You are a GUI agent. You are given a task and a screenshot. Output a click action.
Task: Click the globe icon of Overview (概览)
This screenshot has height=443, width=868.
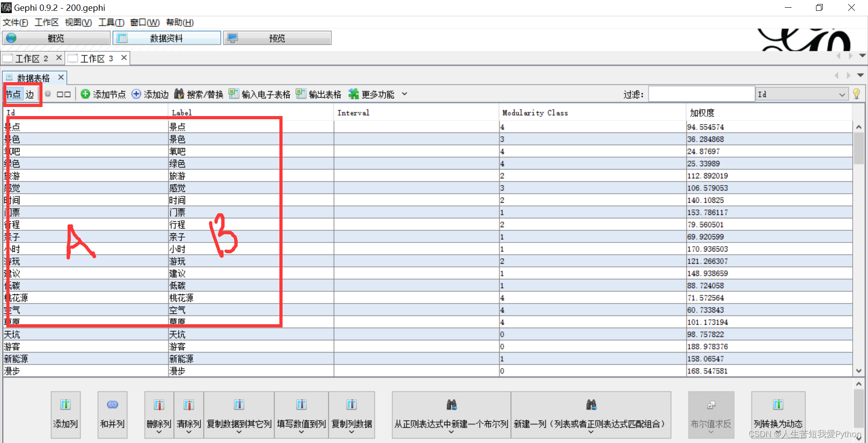(11, 38)
